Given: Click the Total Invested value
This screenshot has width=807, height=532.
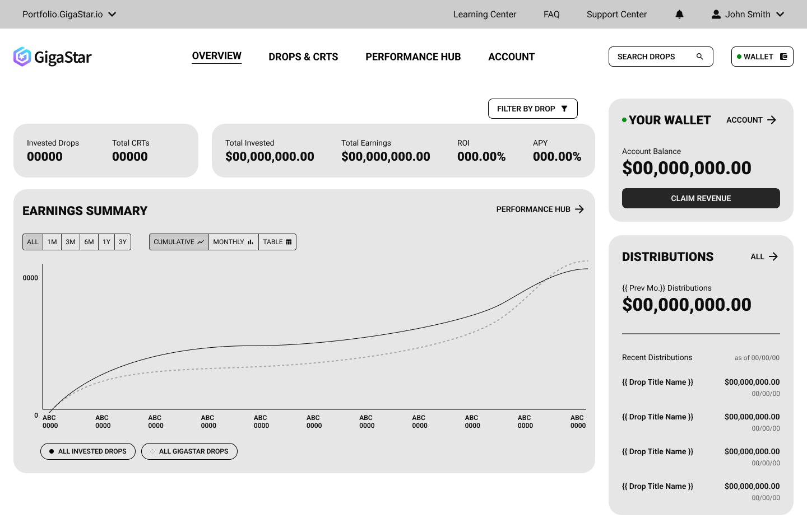Looking at the screenshot, I should click(x=270, y=157).
